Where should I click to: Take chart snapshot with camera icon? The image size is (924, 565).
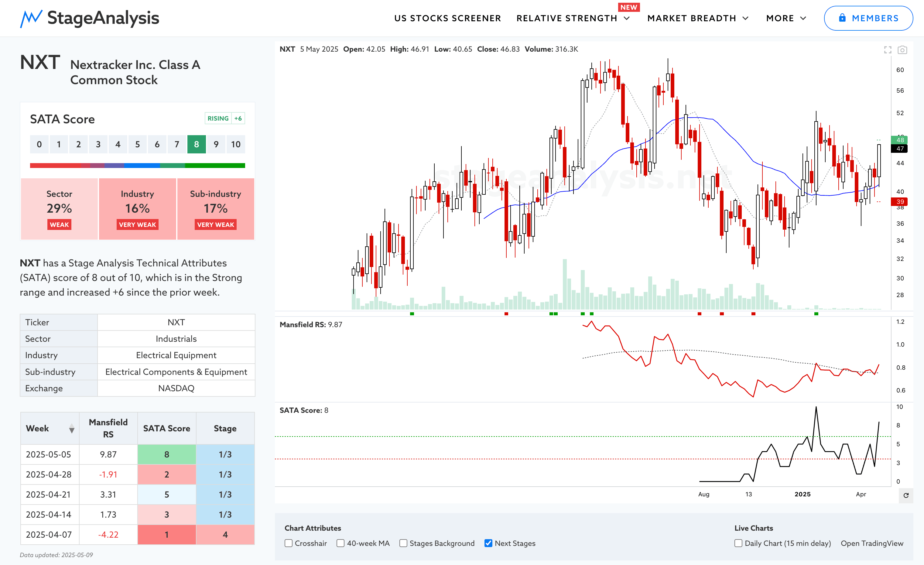click(x=902, y=50)
